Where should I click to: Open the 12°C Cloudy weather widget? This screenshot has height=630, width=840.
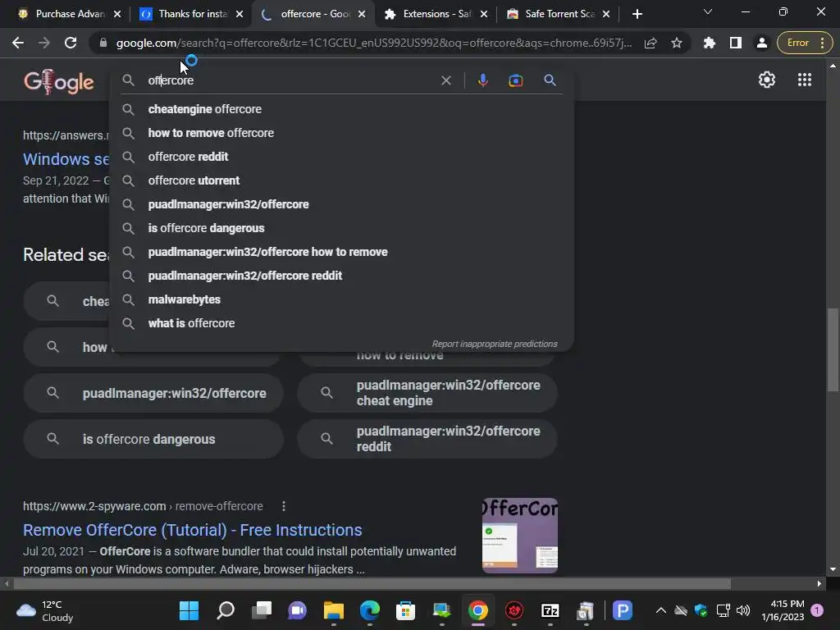[x=45, y=610]
